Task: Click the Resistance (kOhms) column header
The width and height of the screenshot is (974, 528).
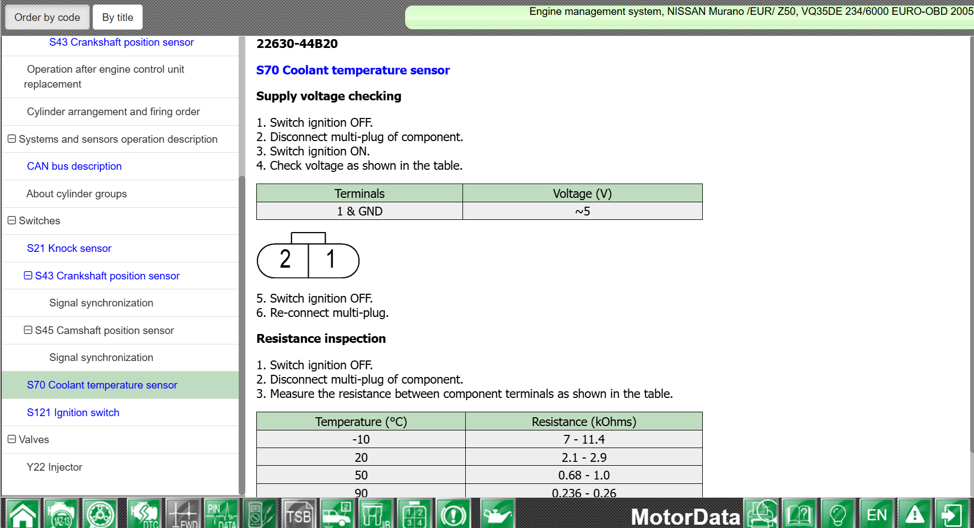Action: (584, 422)
